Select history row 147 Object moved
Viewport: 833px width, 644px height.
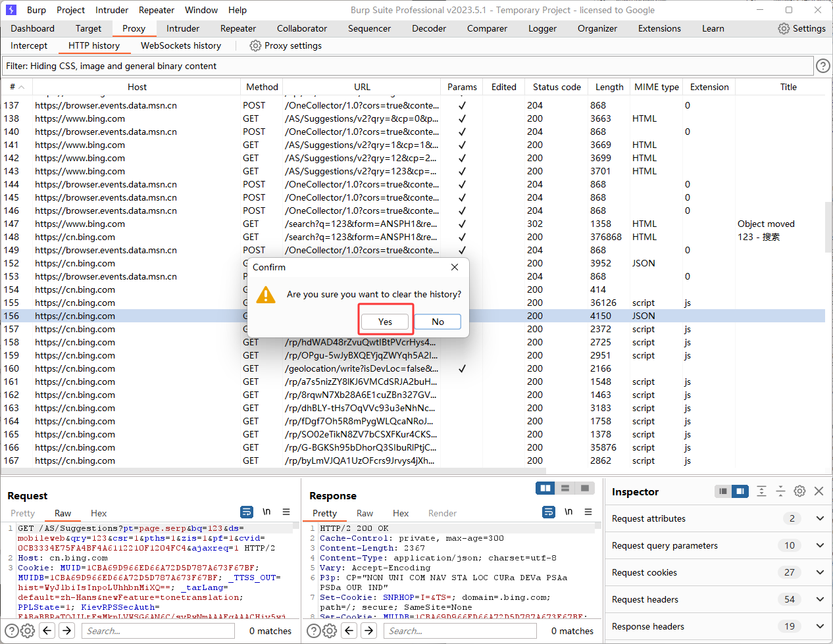tap(413, 224)
